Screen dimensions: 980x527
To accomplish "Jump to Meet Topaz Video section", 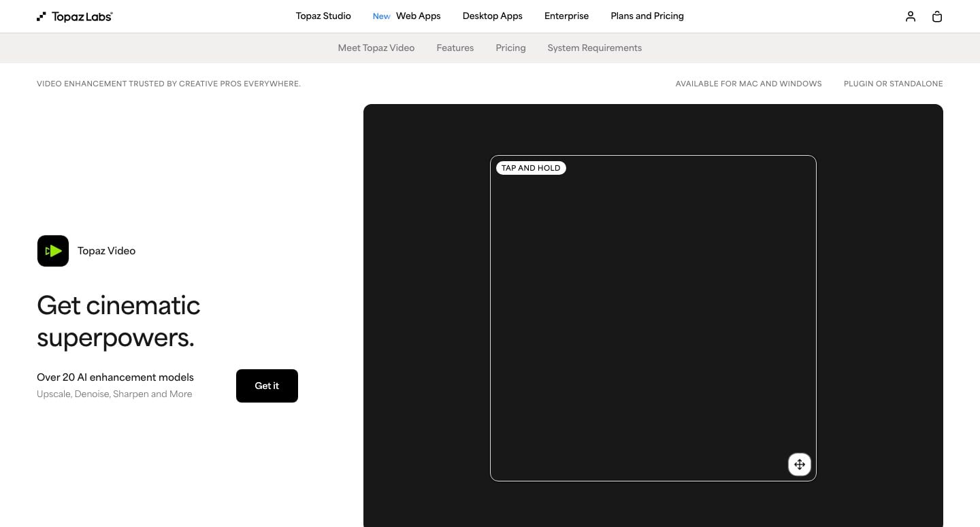I will 376,48.
